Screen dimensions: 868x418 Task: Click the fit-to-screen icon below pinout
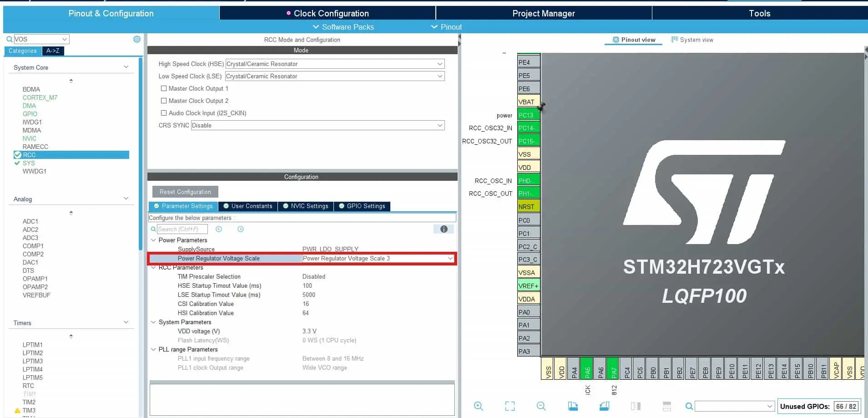pyautogui.click(x=510, y=406)
